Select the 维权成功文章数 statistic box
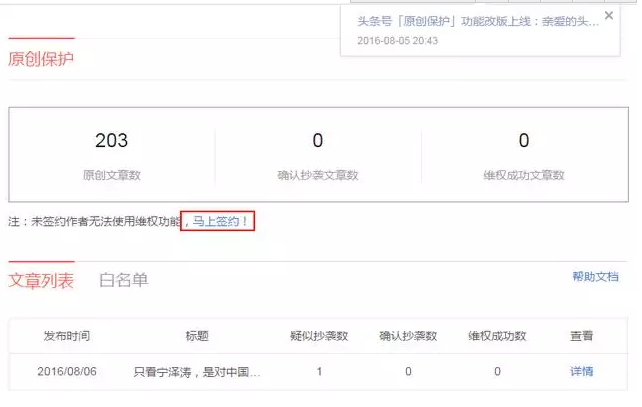Viewport: 642px width, 407px height. click(523, 155)
